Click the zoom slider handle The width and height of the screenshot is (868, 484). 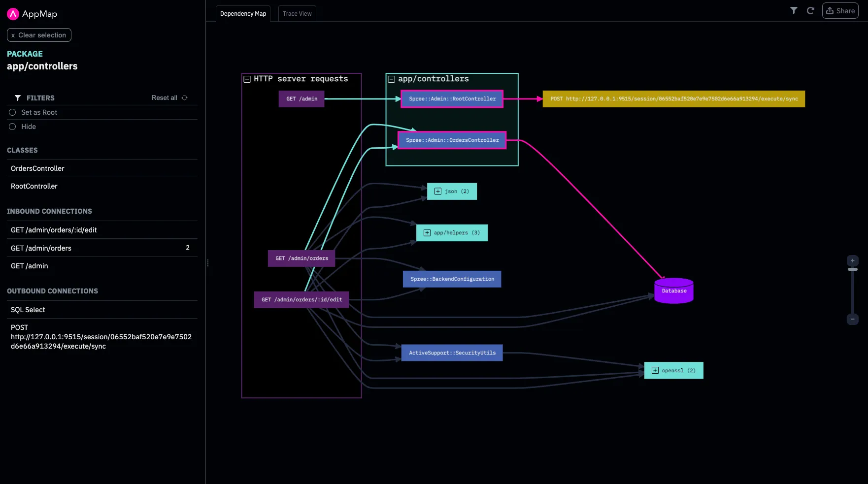pyautogui.click(x=852, y=269)
